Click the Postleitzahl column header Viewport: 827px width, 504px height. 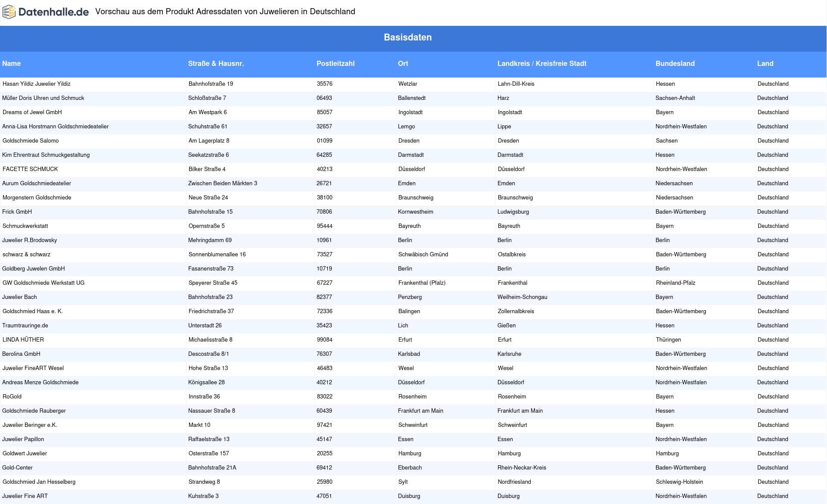click(x=336, y=64)
